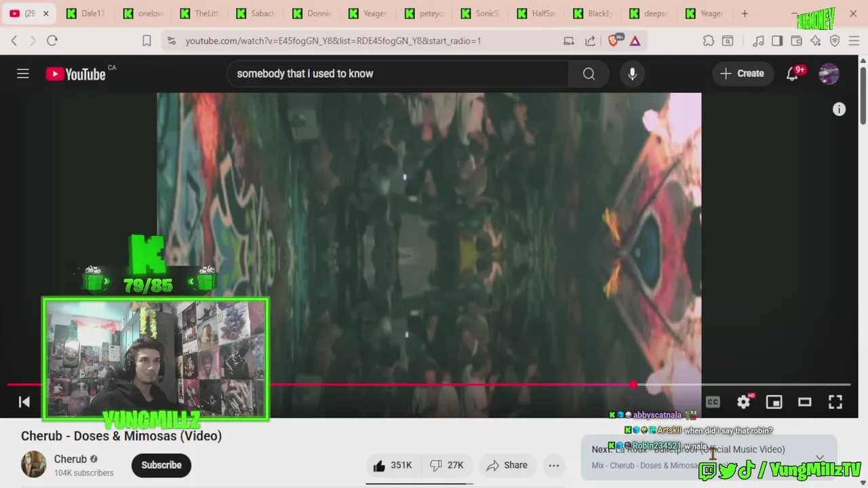
Task: Open more actions ellipsis menu
Action: coord(553,465)
